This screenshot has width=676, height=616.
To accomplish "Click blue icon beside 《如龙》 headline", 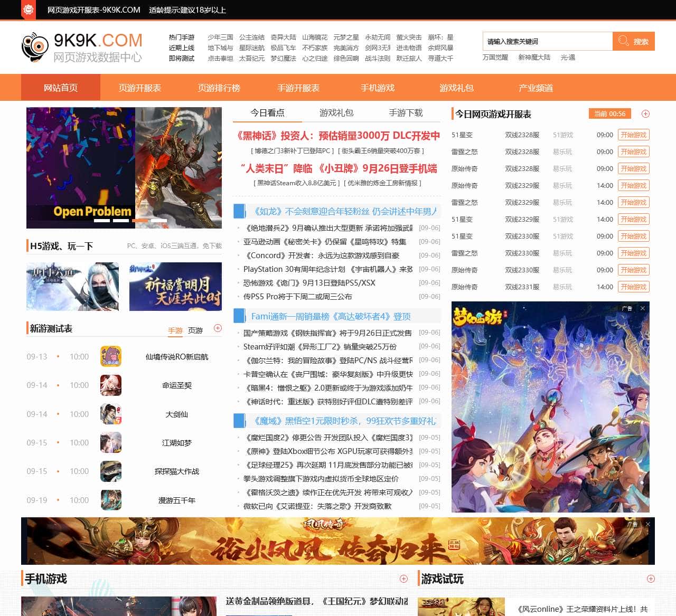I will click(239, 211).
